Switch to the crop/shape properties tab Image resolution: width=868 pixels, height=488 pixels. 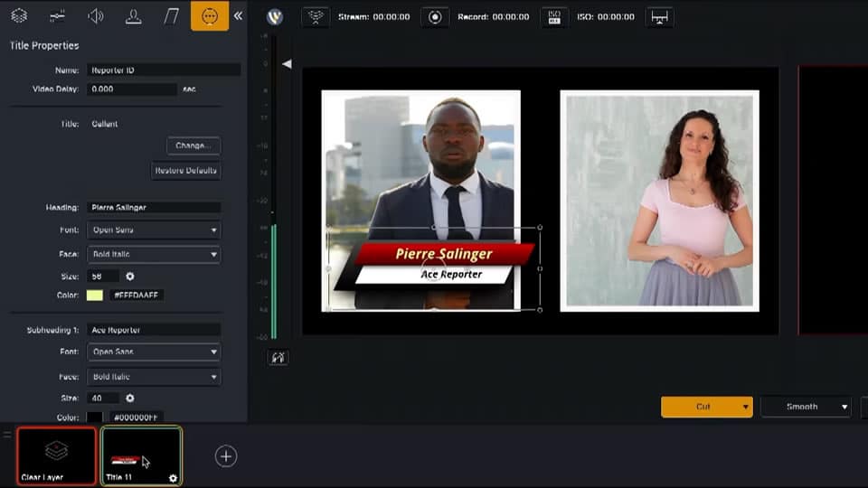pos(171,16)
